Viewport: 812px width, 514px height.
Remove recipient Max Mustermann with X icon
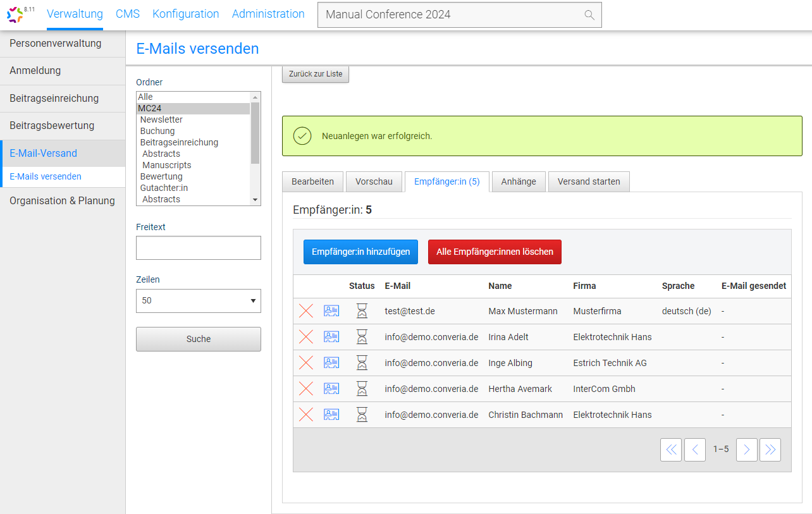306,311
